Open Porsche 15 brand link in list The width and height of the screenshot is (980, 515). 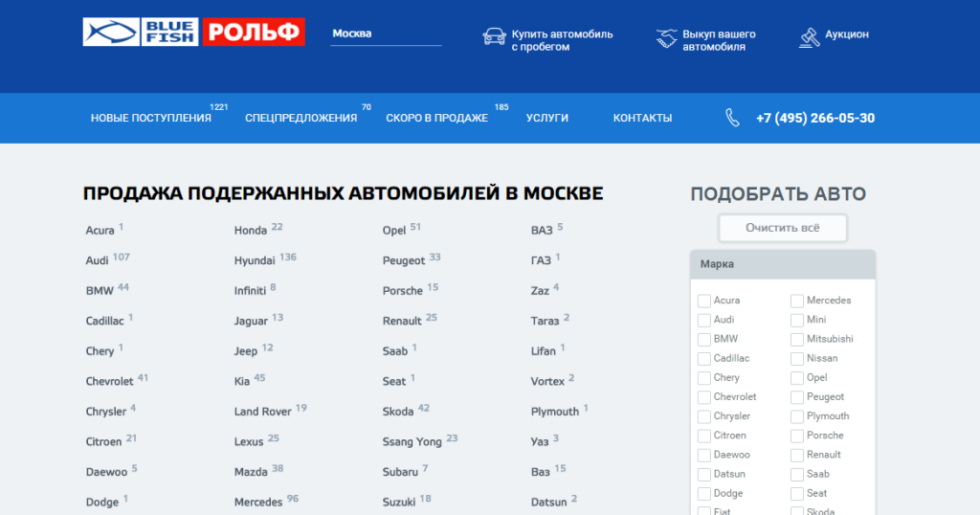(411, 290)
